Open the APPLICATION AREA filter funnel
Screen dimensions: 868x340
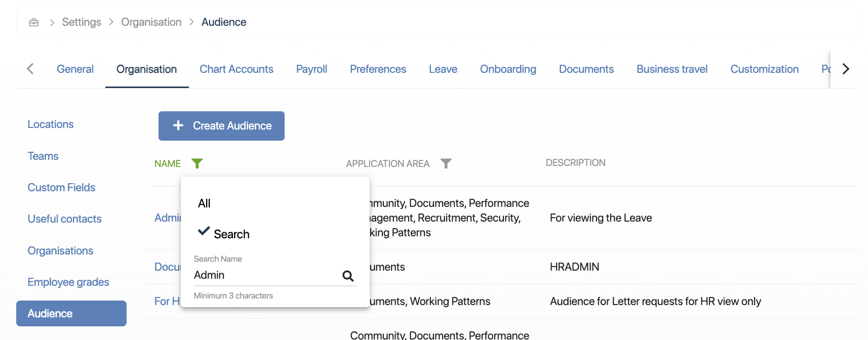point(446,163)
